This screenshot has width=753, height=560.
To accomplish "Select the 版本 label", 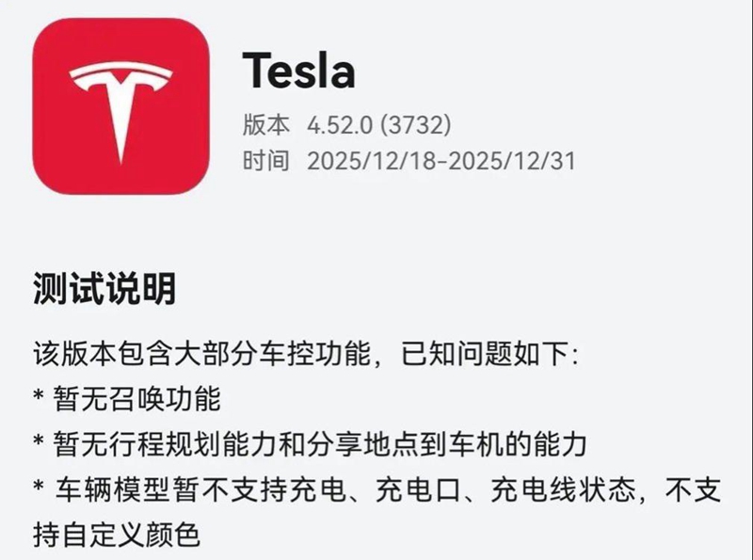I will point(265,123).
